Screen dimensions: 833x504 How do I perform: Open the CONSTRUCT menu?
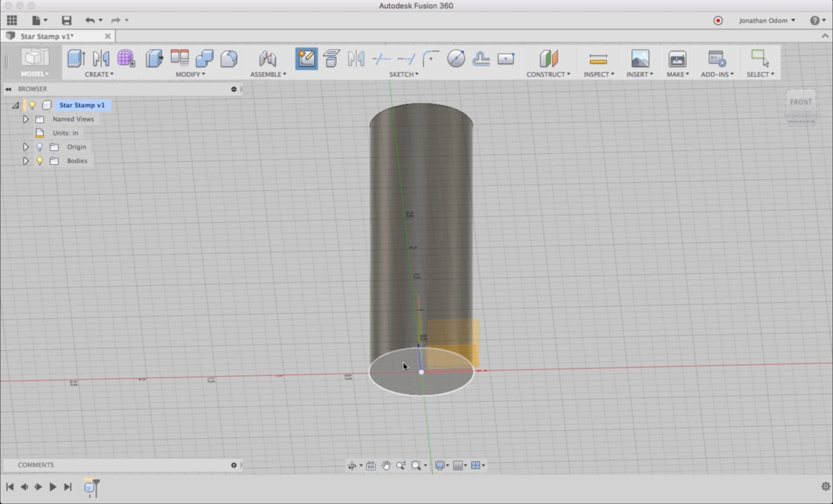(548, 74)
